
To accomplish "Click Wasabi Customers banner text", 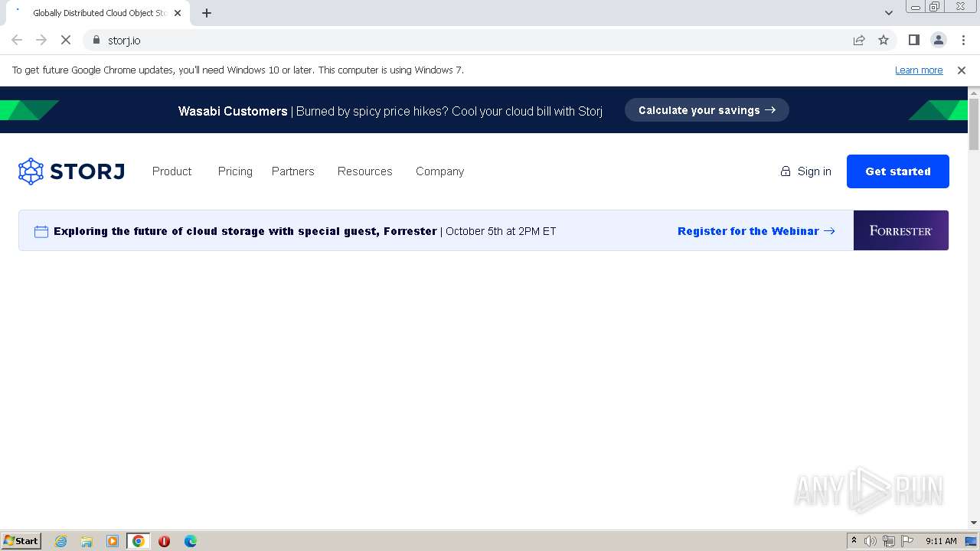I will click(x=233, y=111).
